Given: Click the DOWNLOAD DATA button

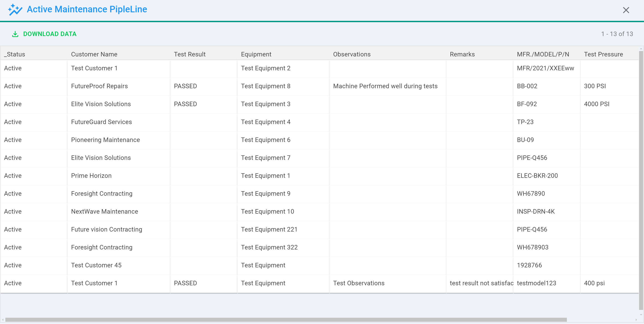Looking at the screenshot, I should [x=44, y=34].
